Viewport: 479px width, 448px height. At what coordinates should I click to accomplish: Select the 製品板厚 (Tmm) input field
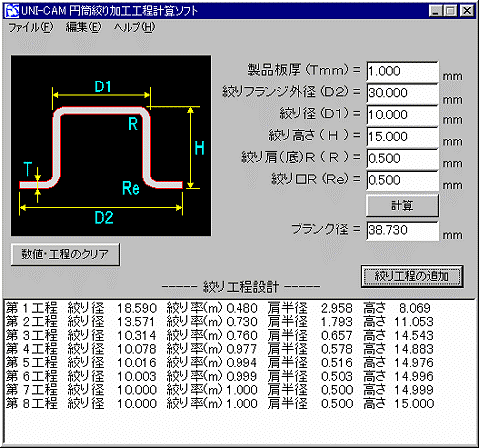tap(402, 71)
